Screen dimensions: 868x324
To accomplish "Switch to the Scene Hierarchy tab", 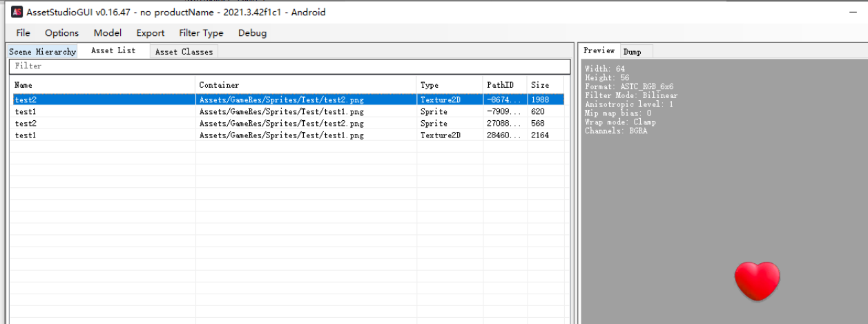I will tap(42, 52).
